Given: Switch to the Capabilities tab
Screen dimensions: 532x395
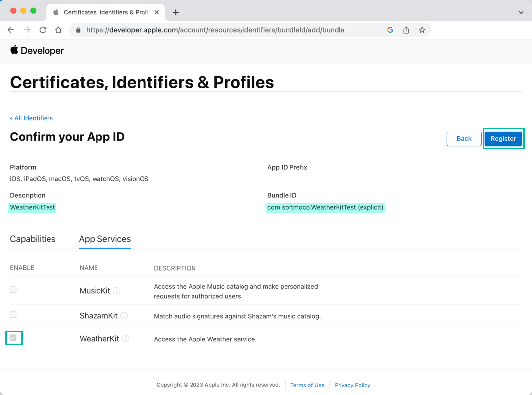Looking at the screenshot, I should click(x=33, y=239).
